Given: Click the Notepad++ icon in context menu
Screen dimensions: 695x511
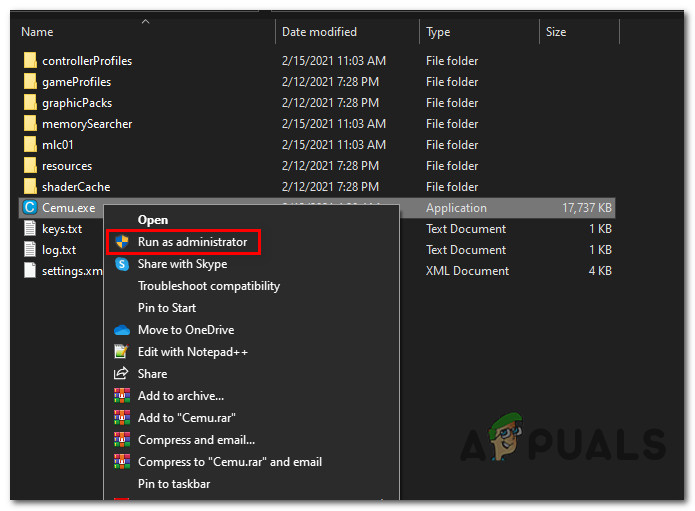Looking at the screenshot, I should coord(121,351).
